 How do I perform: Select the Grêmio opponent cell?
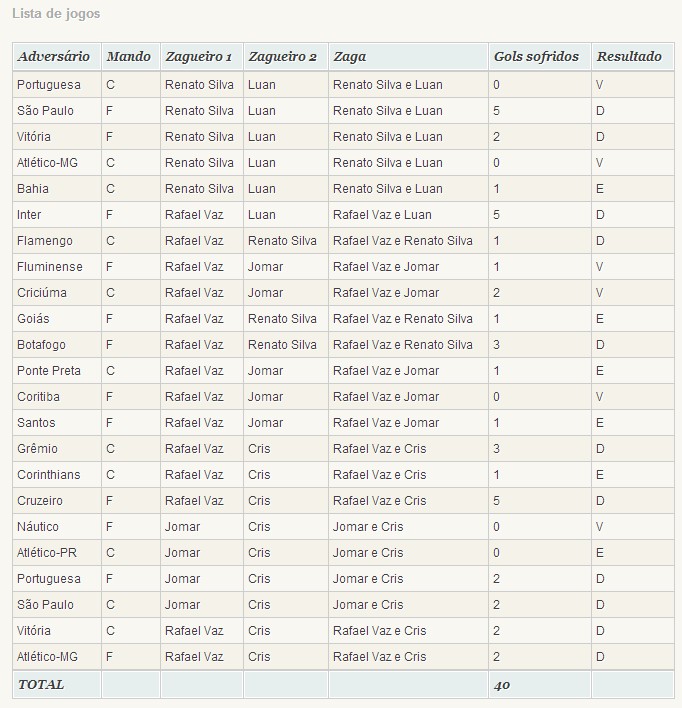[x=38, y=449]
